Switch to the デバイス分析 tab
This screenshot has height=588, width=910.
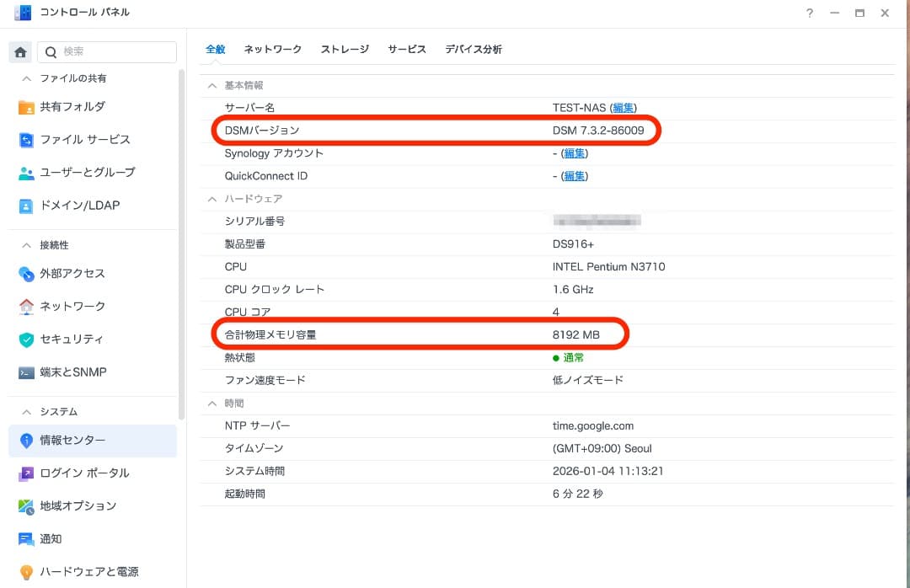[x=474, y=50]
